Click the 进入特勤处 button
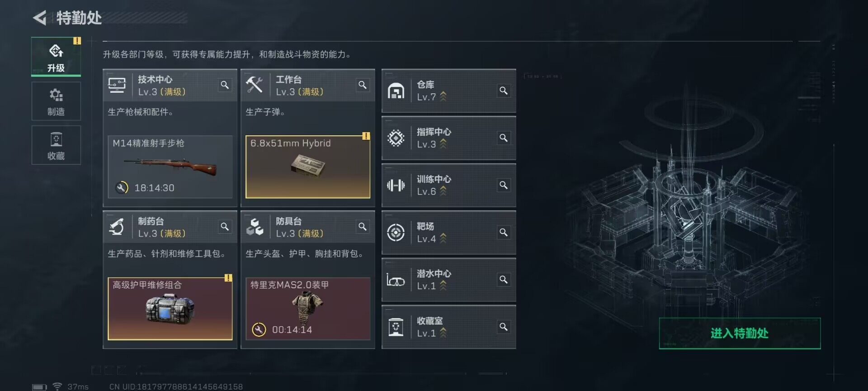Screen dimensions: 868x391 [x=740, y=334]
